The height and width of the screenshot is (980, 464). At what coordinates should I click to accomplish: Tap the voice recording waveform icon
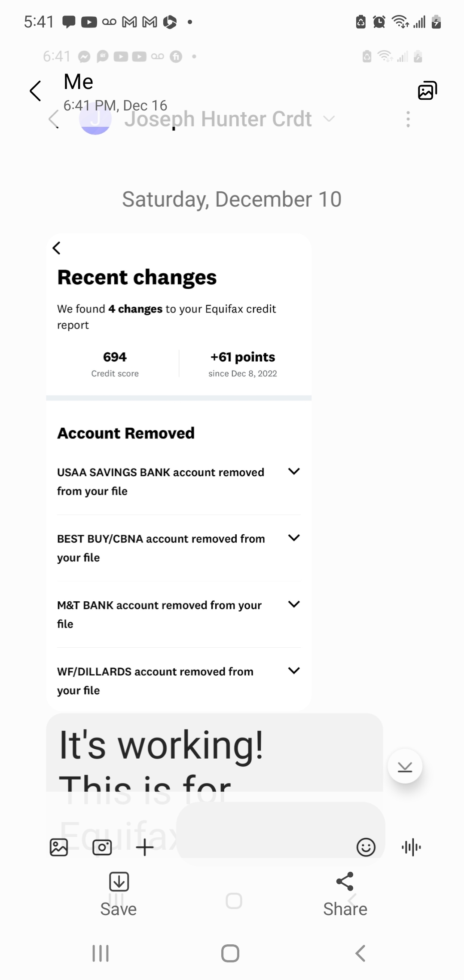click(x=411, y=847)
